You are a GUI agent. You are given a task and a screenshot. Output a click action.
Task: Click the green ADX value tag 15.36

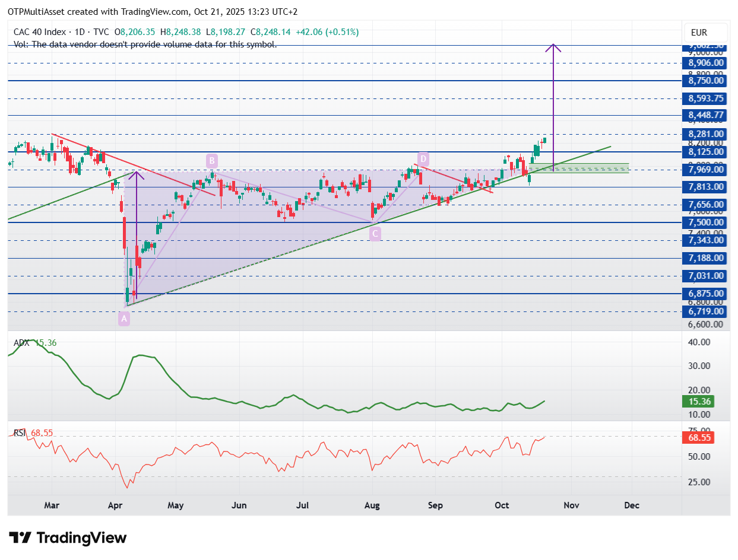pyautogui.click(x=697, y=402)
